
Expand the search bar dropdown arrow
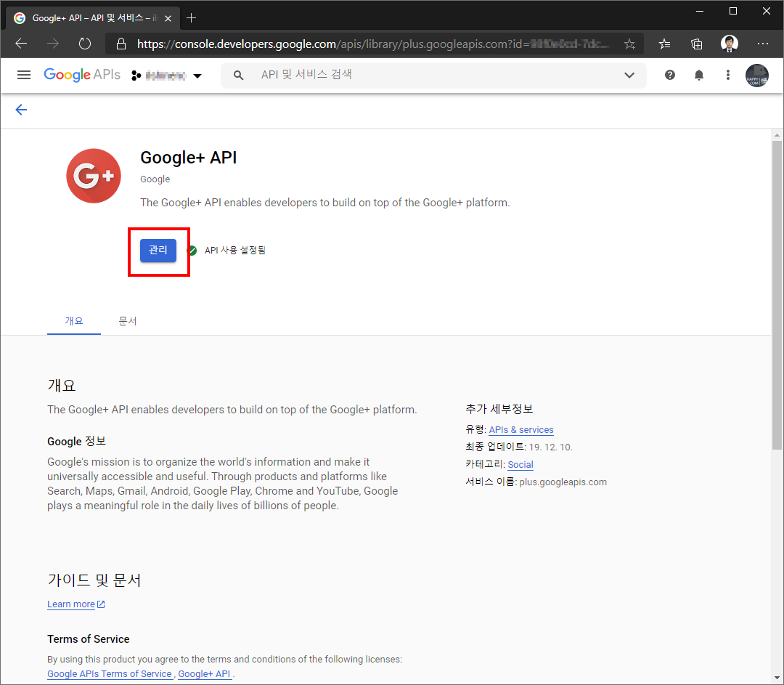point(629,75)
